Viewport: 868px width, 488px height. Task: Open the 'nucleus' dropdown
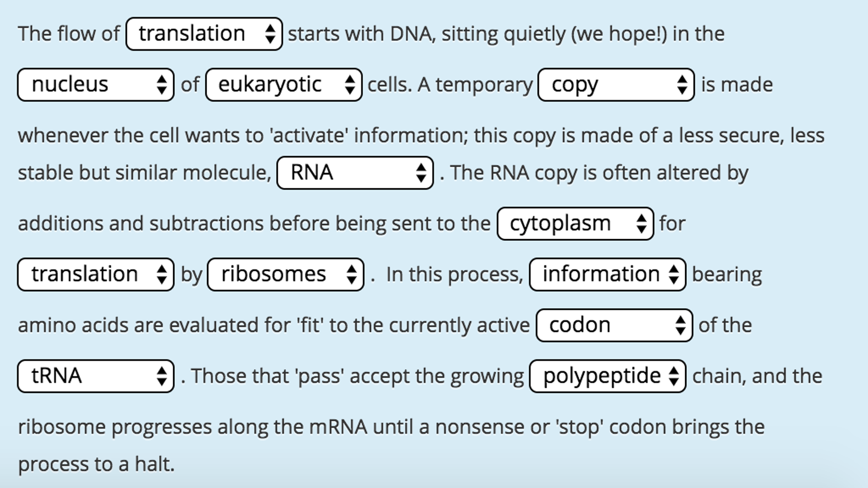click(96, 85)
